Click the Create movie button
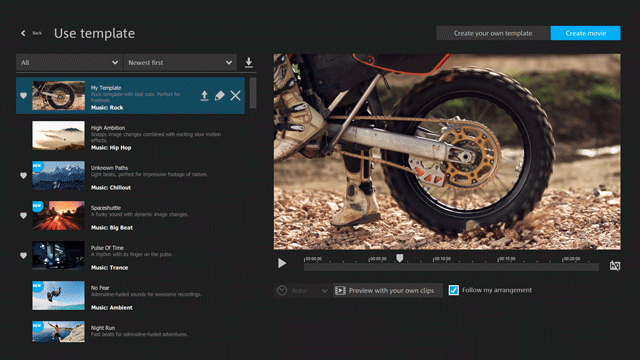This screenshot has height=360, width=640. coord(585,33)
